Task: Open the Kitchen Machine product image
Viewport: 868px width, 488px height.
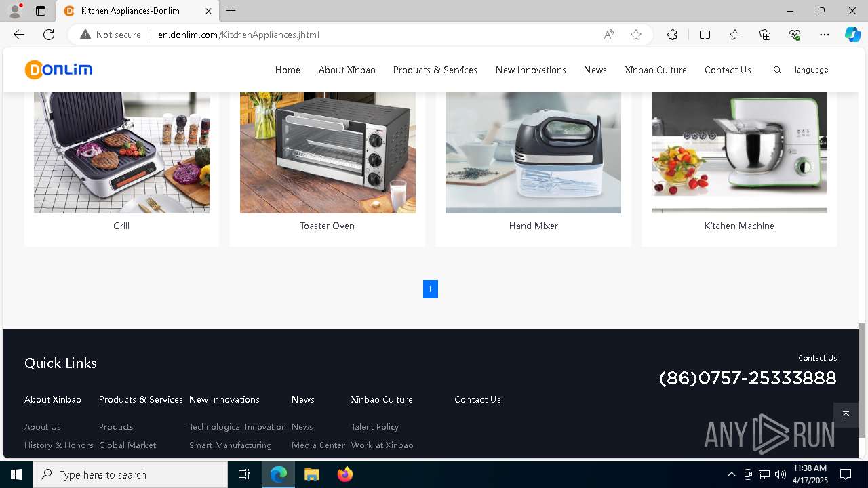Action: click(x=739, y=152)
